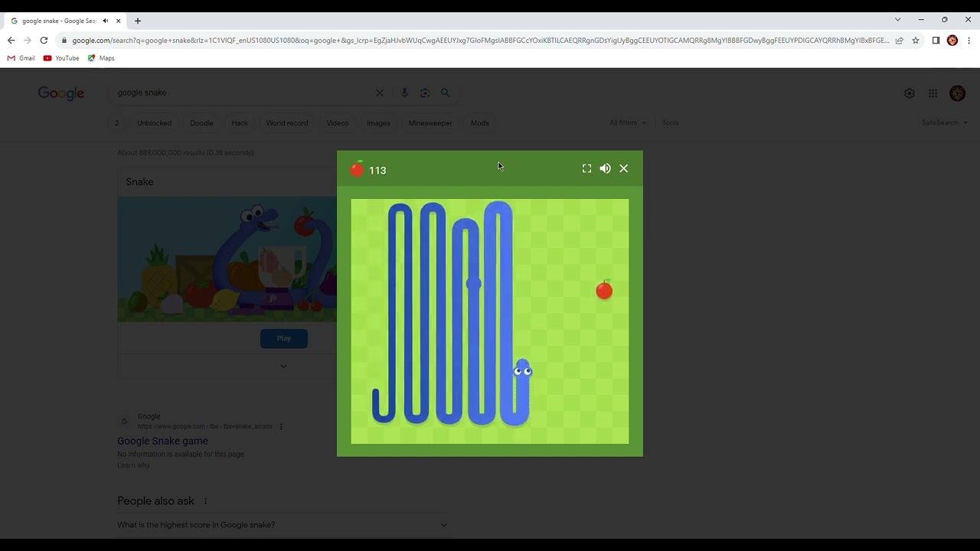Click the snake's head
The width and height of the screenshot is (980, 551).
coord(522,370)
